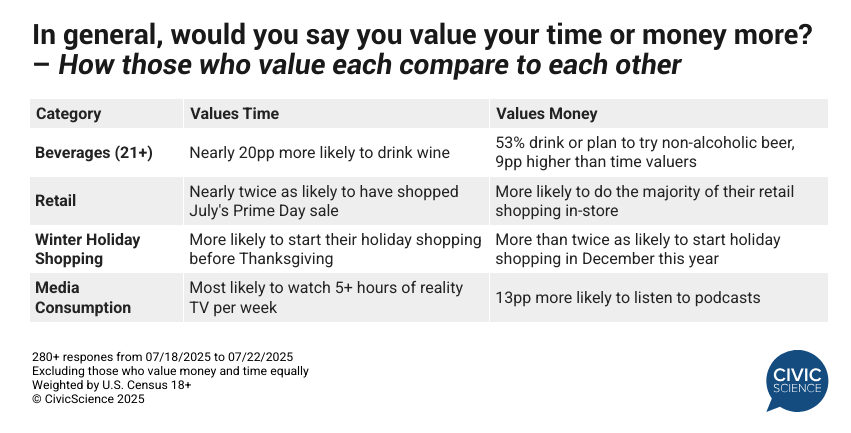Click the reality TV per week cell
The height and width of the screenshot is (433, 851).
[x=326, y=297]
